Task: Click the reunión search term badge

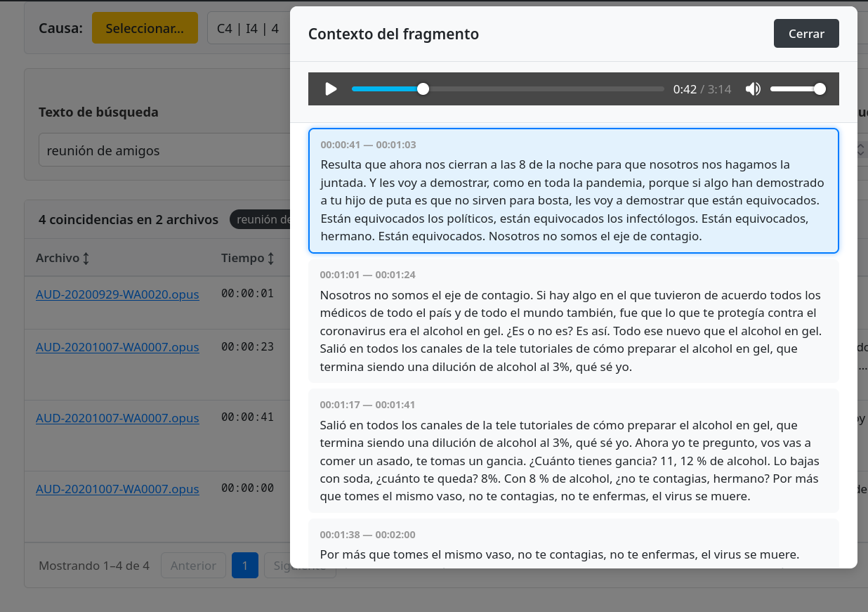Action: (261, 219)
